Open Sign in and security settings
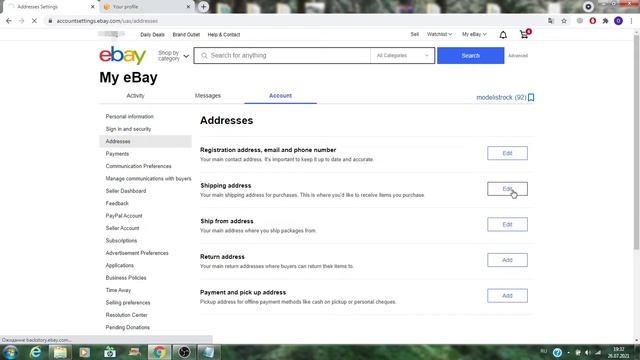 pos(128,129)
